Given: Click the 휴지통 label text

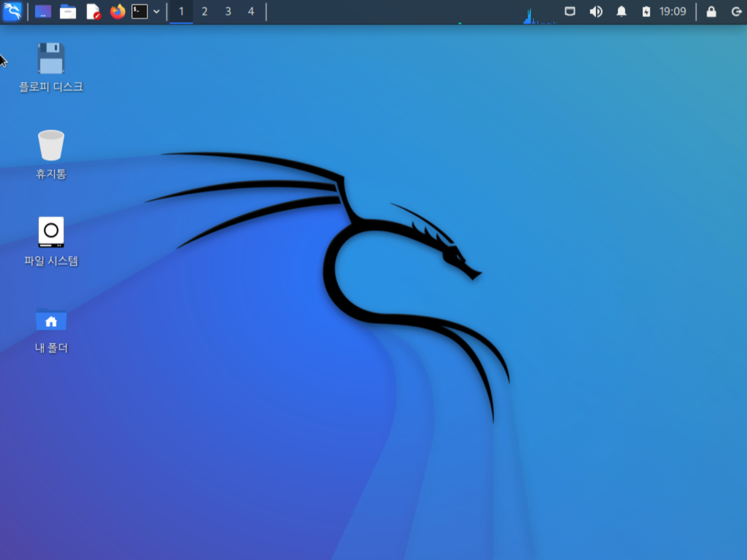Looking at the screenshot, I should [51, 174].
